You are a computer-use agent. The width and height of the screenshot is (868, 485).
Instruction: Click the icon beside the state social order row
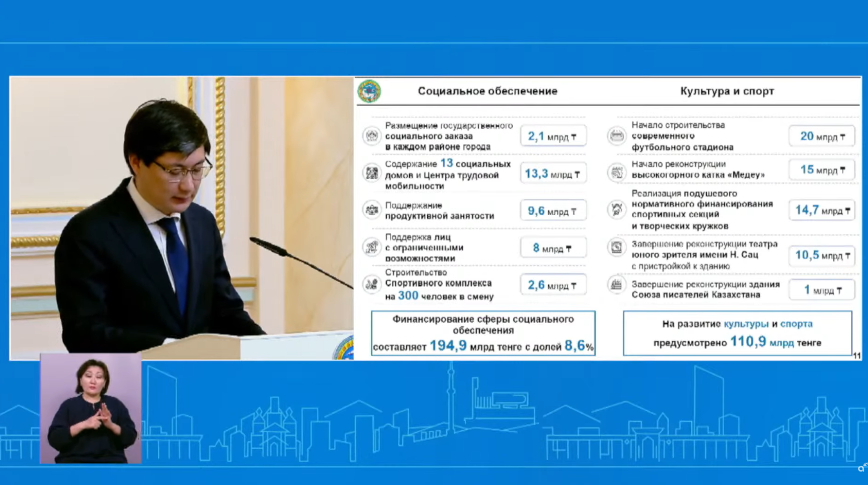coord(372,136)
